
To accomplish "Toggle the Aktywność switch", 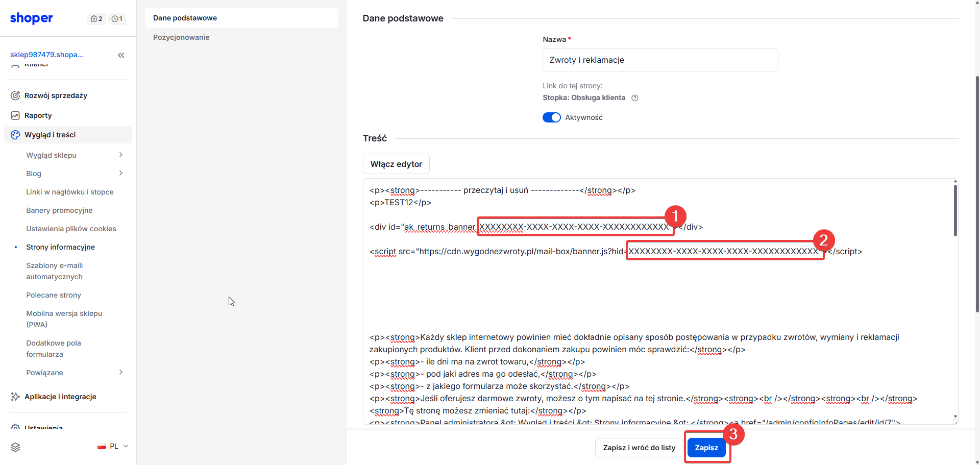I will [x=552, y=117].
